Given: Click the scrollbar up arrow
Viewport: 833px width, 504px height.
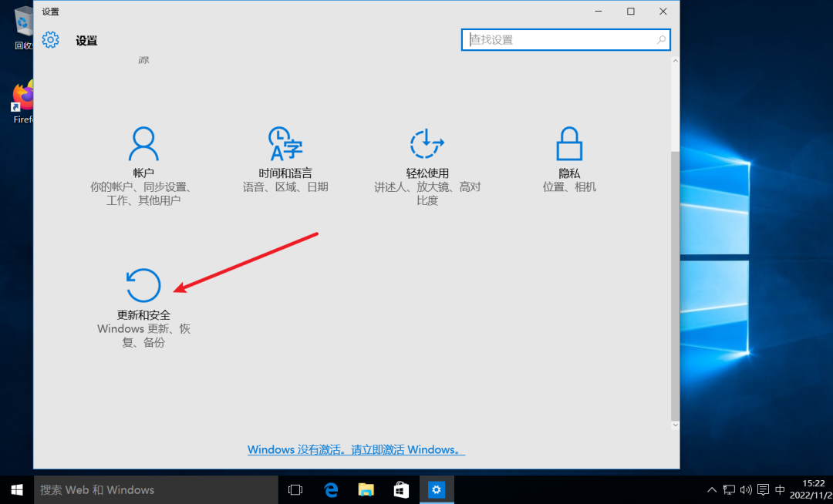Looking at the screenshot, I should [x=675, y=61].
